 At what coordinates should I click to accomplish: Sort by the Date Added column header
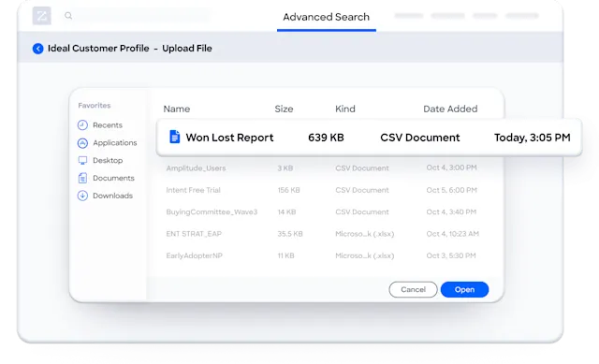(x=450, y=109)
